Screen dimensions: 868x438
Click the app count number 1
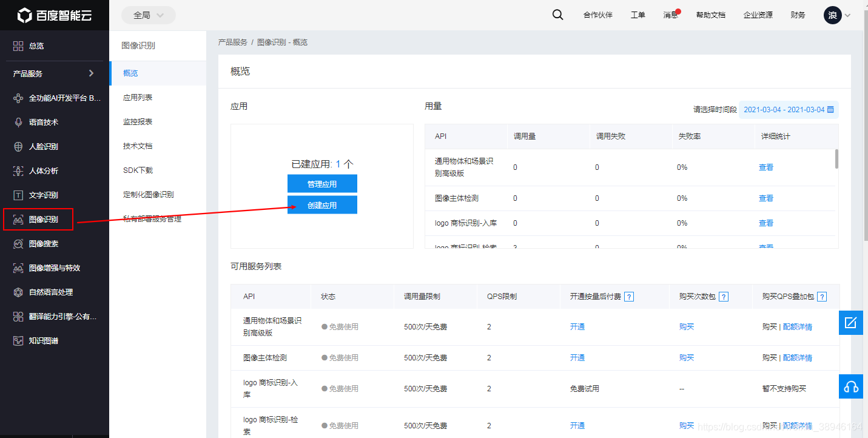(338, 164)
